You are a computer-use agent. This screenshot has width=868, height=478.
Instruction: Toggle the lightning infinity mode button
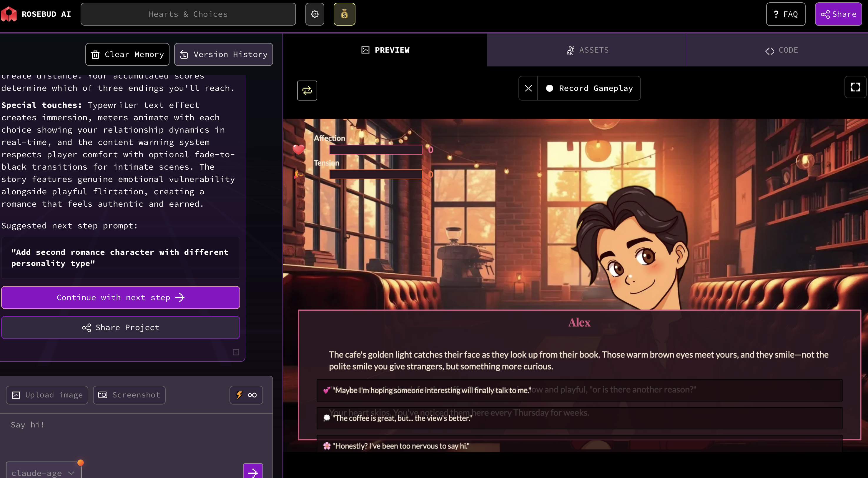(x=246, y=395)
